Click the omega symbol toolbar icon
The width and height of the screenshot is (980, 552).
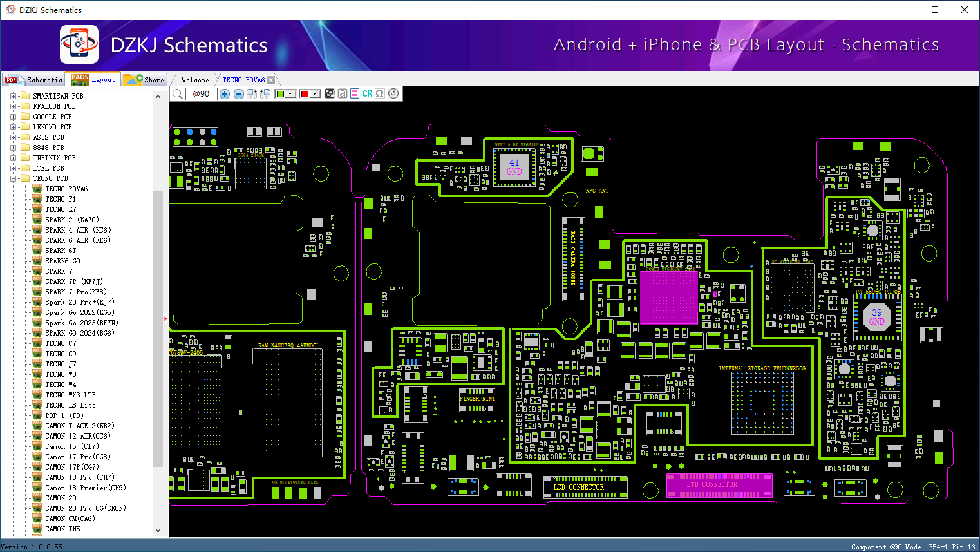(x=380, y=93)
